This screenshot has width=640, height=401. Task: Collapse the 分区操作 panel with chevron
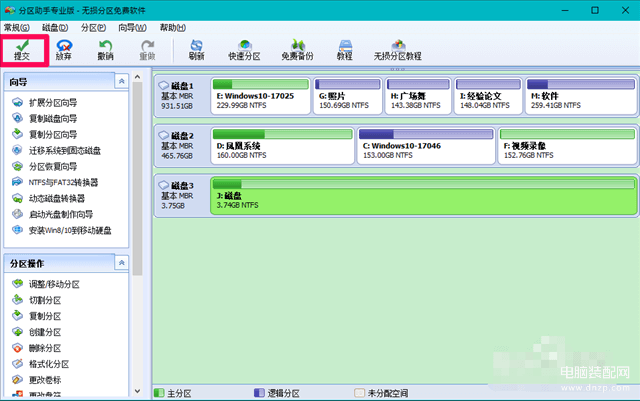pos(122,263)
